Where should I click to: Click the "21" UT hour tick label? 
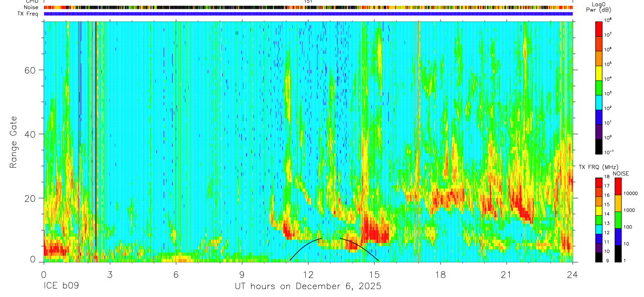click(x=507, y=274)
